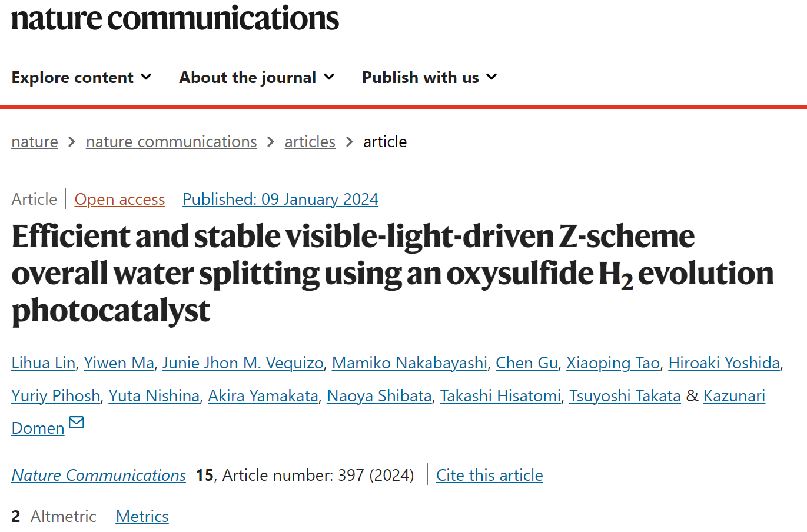This screenshot has width=807, height=532.
Task: Select author Tsuyoshi Takata
Action: [x=625, y=396]
